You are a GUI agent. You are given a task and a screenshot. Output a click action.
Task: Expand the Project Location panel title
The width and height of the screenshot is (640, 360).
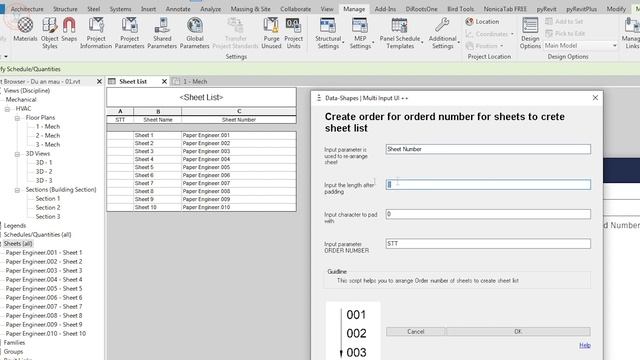[489, 57]
